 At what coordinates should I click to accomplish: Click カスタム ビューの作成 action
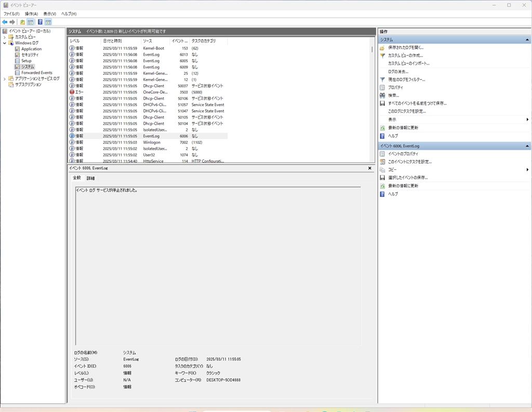point(405,55)
